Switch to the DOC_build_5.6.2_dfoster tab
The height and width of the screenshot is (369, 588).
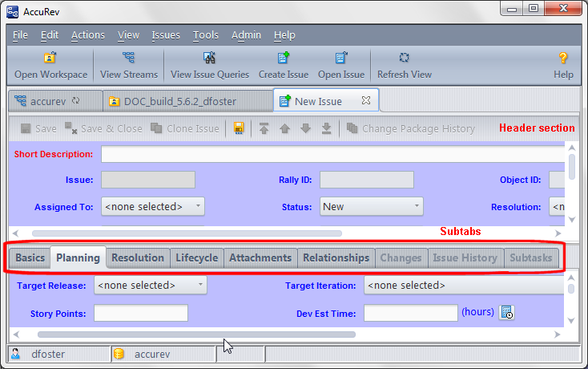point(187,101)
